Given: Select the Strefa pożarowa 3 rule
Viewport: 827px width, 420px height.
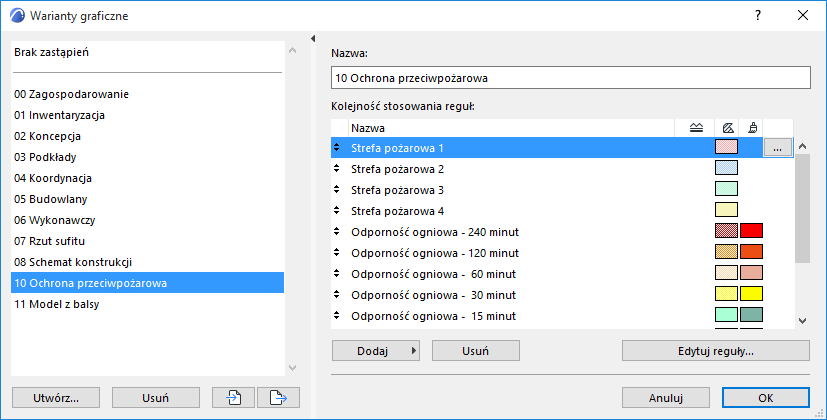Looking at the screenshot, I should point(398,190).
